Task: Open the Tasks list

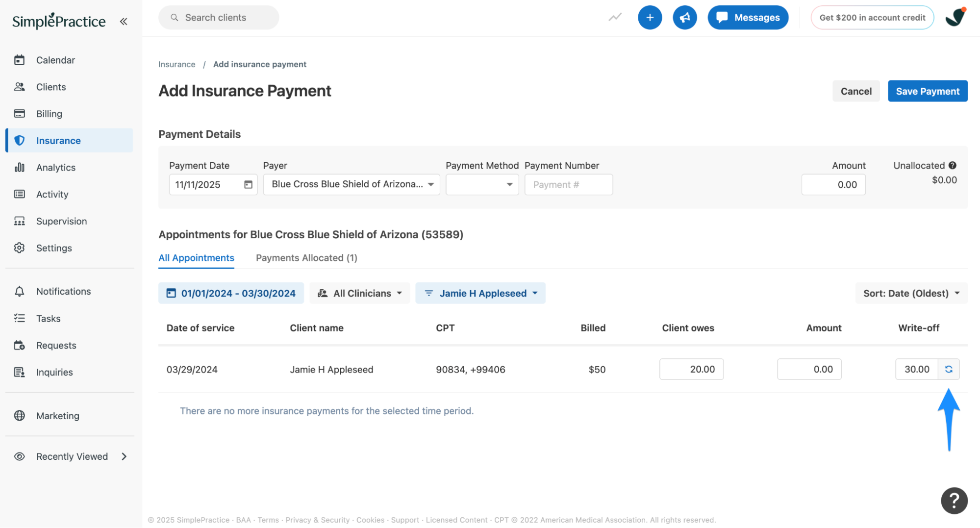Action: 69,318
